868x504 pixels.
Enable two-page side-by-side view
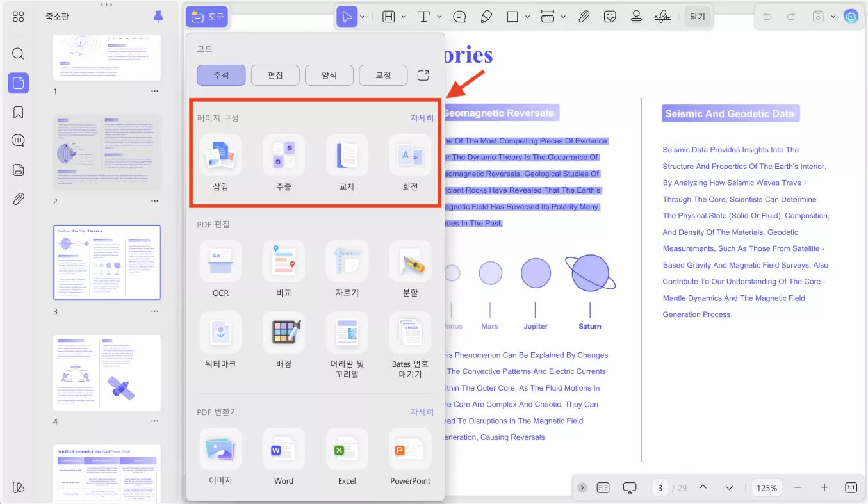click(x=603, y=487)
